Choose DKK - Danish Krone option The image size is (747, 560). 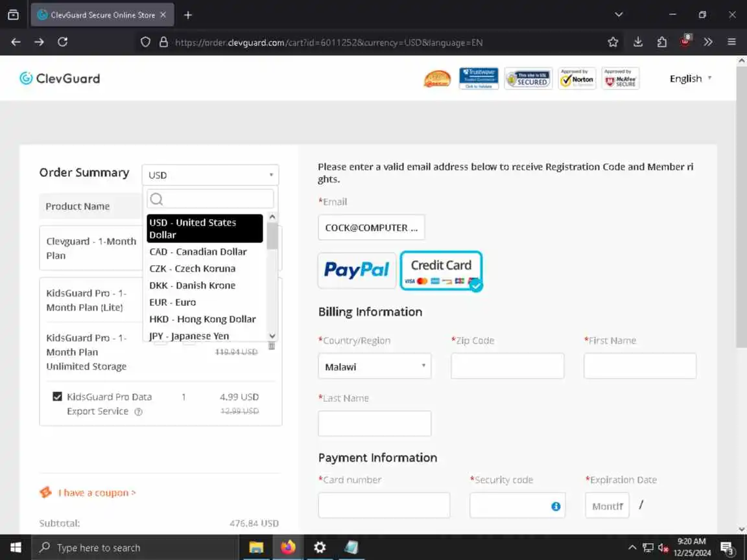205,285
